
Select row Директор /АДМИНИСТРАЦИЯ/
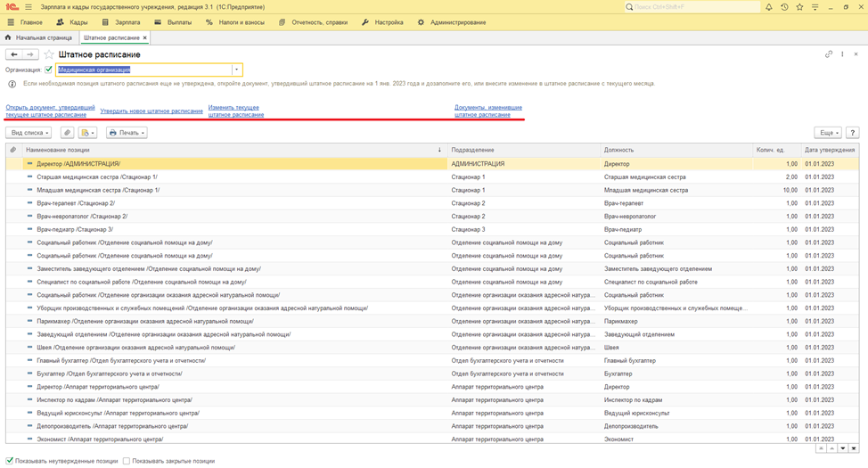click(x=432, y=164)
